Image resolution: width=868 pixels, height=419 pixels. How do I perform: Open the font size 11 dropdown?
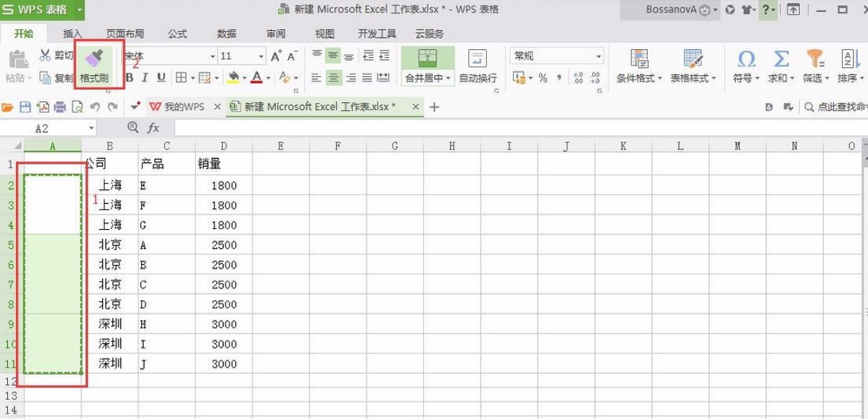point(261,56)
